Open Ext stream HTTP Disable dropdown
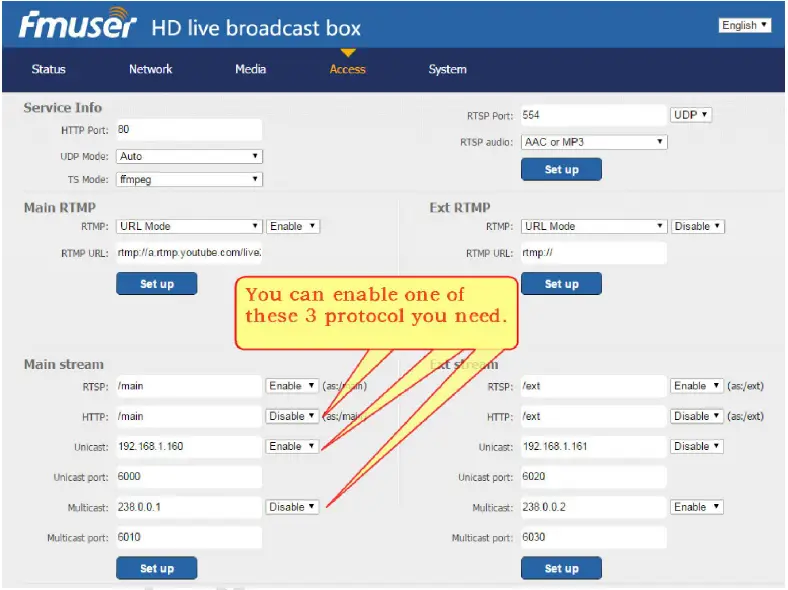The width and height of the screenshot is (788, 590). pos(697,416)
